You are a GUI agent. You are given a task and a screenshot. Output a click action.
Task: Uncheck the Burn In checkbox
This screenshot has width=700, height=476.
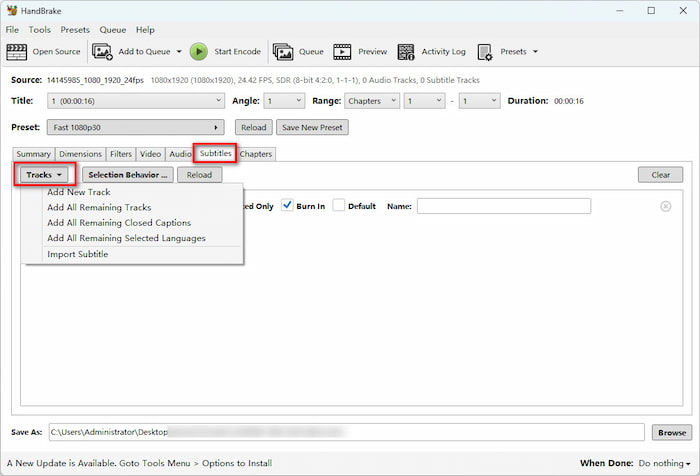click(287, 205)
